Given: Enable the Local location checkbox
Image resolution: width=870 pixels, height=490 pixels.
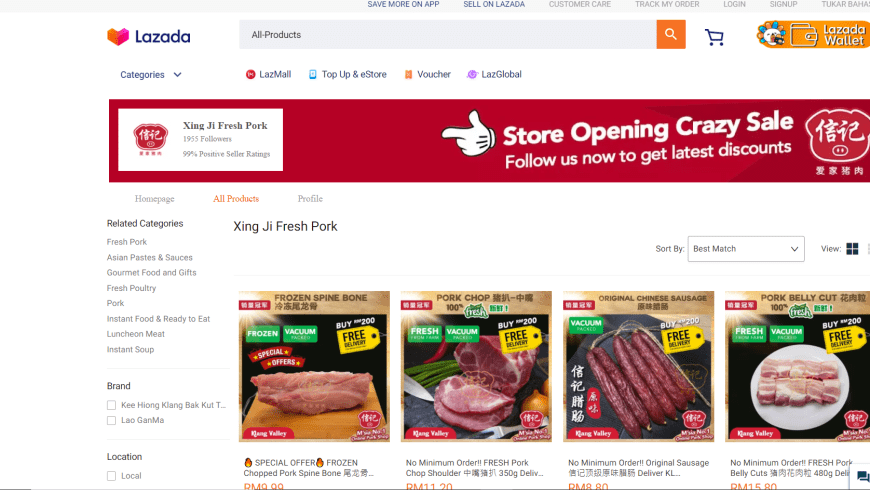Looking at the screenshot, I should pos(112,476).
